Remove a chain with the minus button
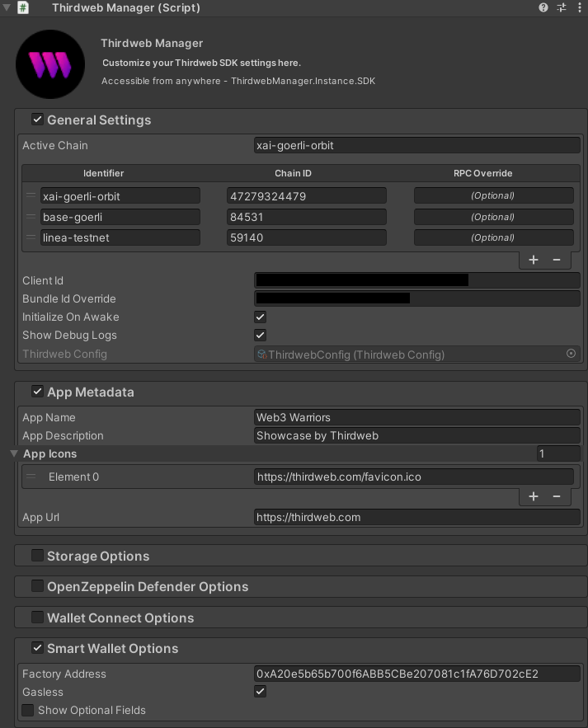Viewport: 588px width, 728px height. 557,260
